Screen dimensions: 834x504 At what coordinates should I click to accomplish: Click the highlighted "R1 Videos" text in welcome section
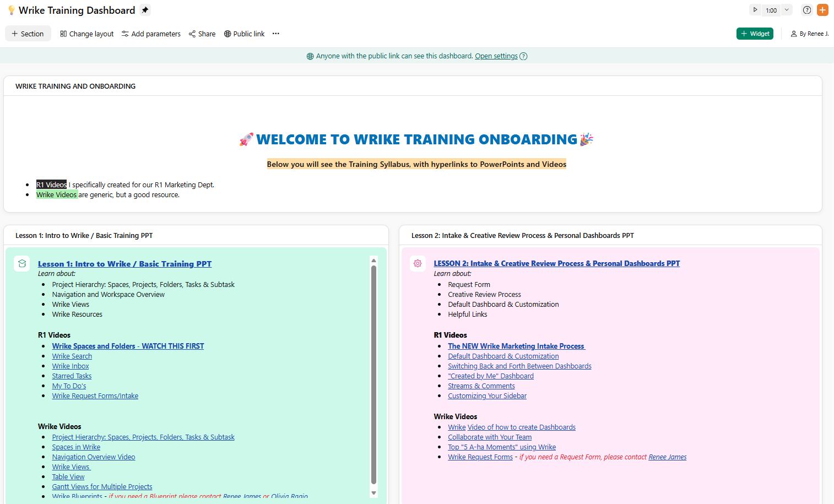click(51, 185)
